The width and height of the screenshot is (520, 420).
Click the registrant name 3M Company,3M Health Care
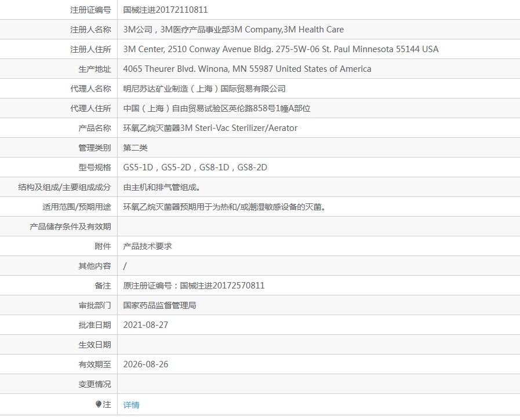pos(287,30)
